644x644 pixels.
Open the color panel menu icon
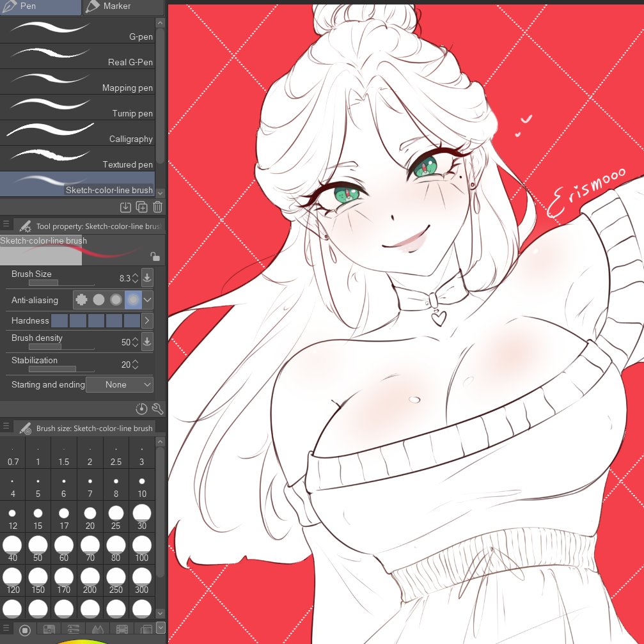click(x=6, y=628)
